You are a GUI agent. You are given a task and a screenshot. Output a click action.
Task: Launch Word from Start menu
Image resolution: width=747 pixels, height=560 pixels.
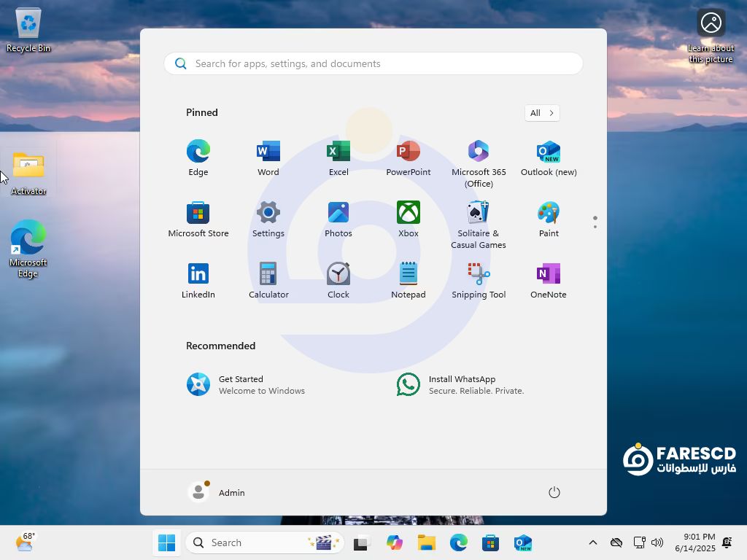tap(268, 158)
